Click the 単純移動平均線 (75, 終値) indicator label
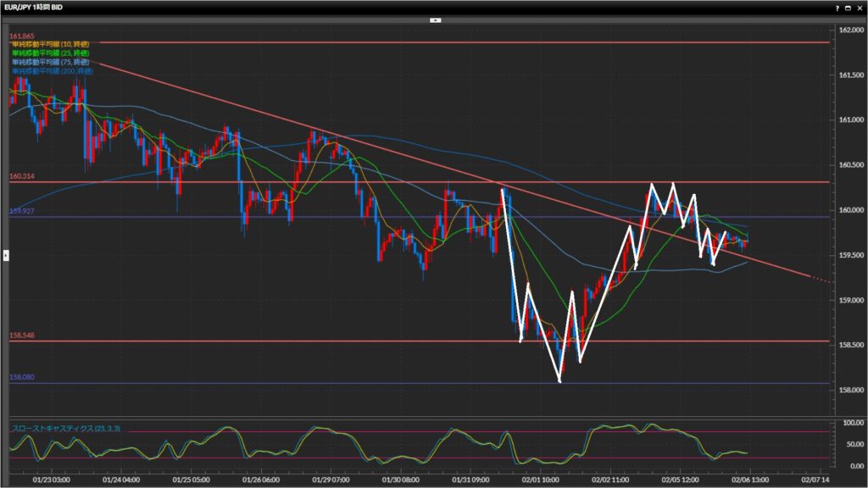 (53, 62)
